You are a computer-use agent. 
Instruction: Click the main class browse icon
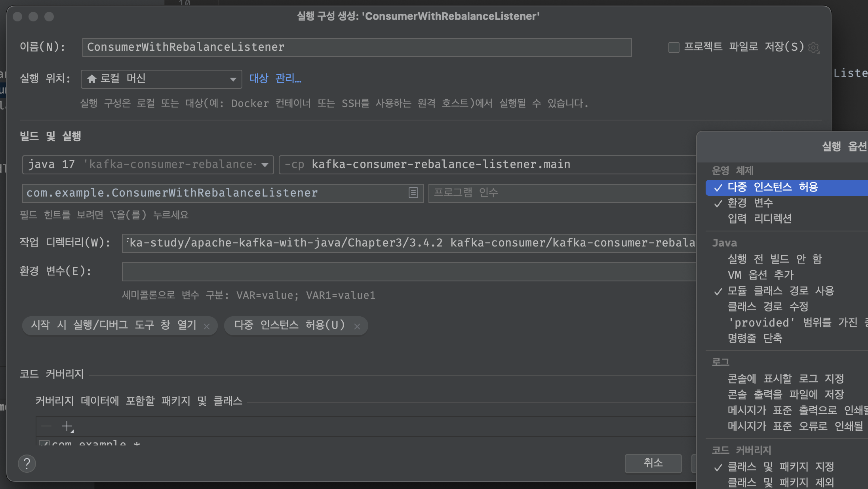(x=413, y=193)
